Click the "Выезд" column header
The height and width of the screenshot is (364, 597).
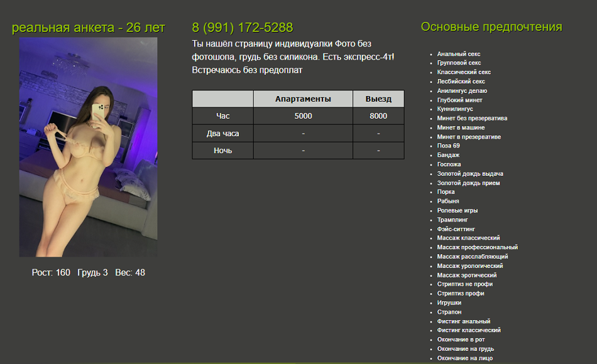(378, 99)
